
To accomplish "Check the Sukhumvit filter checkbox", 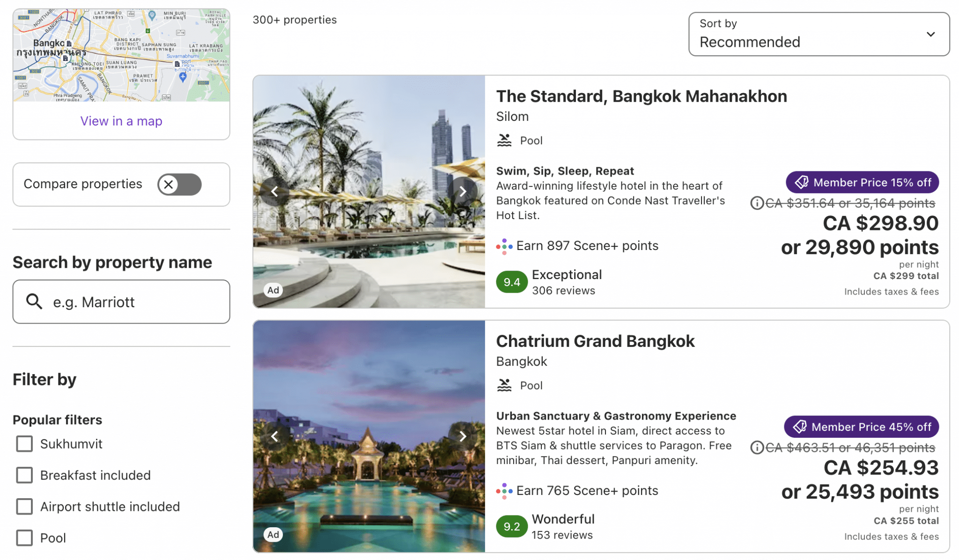I will point(24,443).
